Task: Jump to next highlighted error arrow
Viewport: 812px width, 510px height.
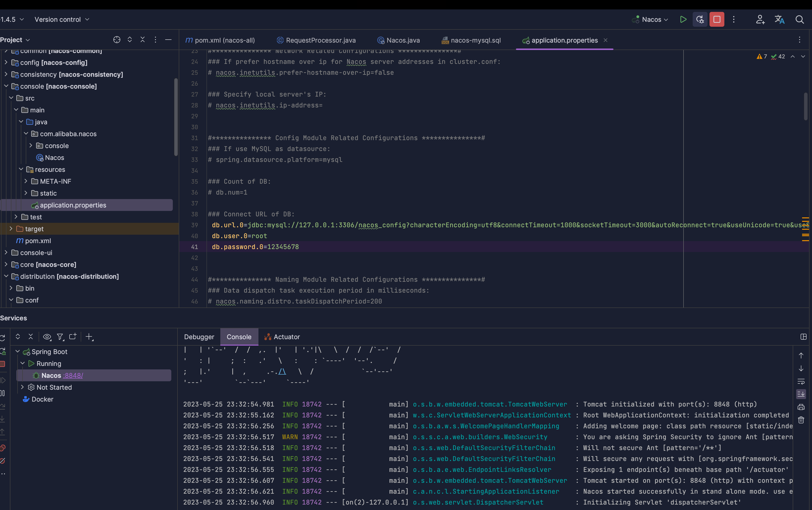Action: 803,56
